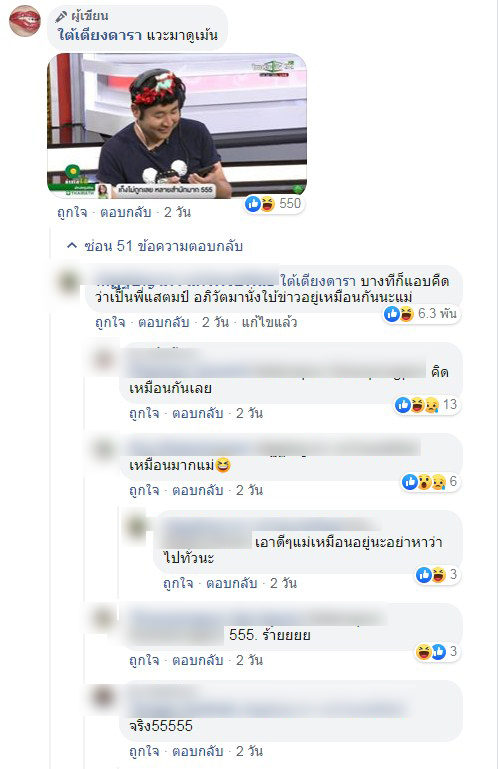Open reactions showing 550 on image comment
This screenshot has width=498, height=769.
273,204
